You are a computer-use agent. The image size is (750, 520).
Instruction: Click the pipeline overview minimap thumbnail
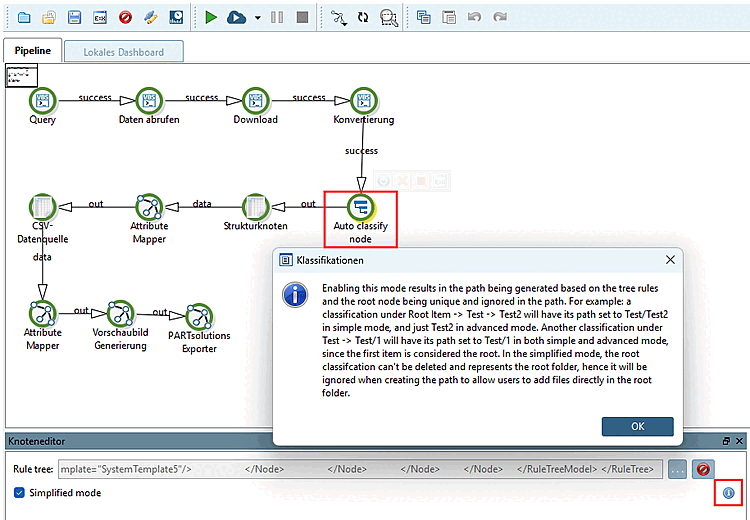[21, 76]
